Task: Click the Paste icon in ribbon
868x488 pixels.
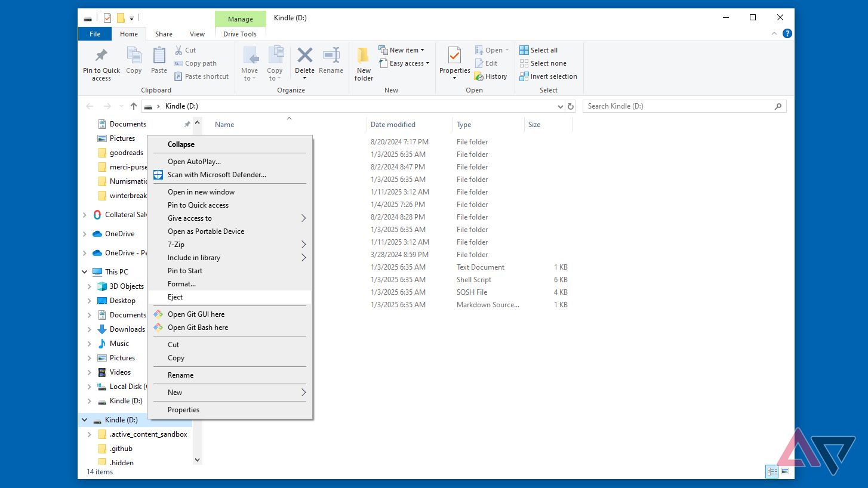Action: pyautogui.click(x=159, y=56)
